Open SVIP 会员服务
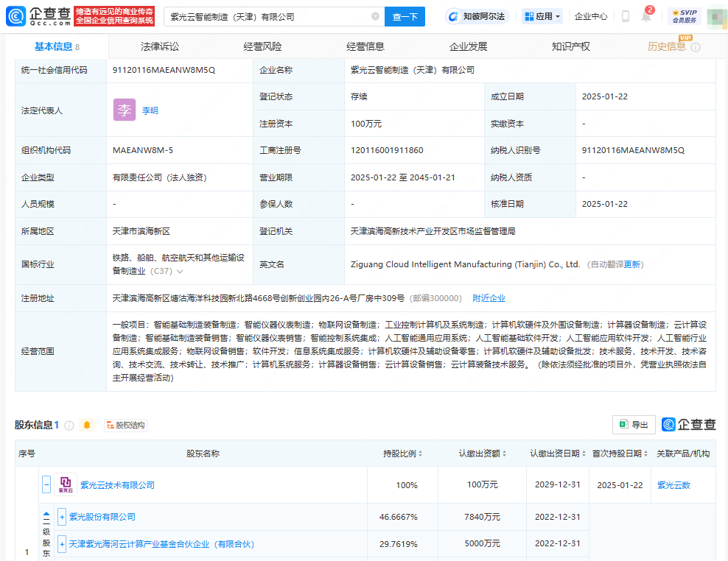This screenshot has height=561, width=728. click(685, 16)
